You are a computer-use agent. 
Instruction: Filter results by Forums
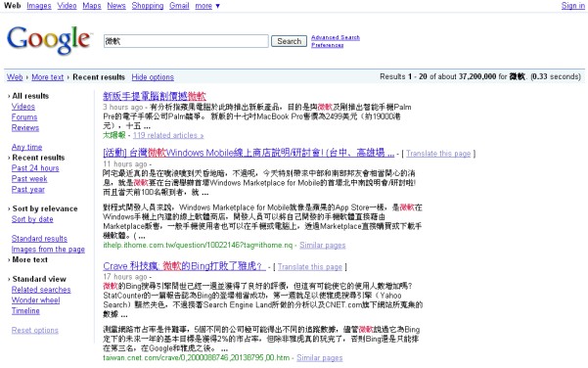(x=24, y=117)
